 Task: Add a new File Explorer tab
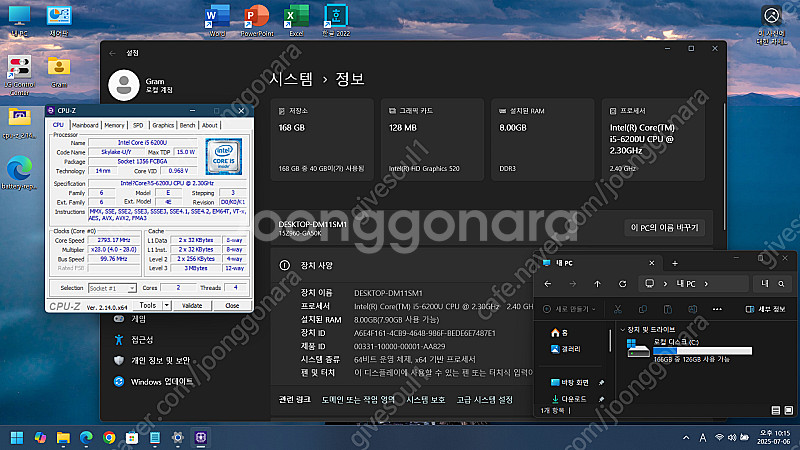pyautogui.click(x=674, y=263)
